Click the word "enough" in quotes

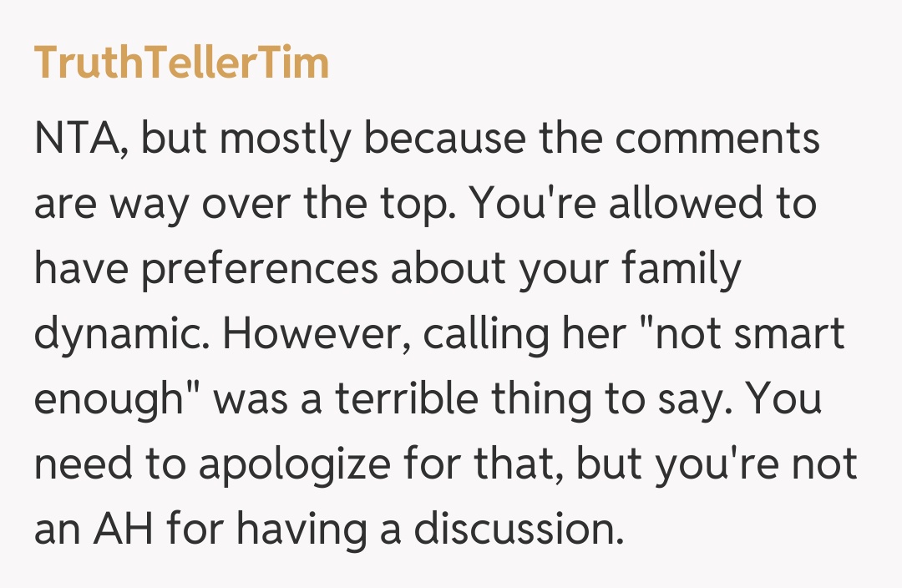tap(111, 399)
